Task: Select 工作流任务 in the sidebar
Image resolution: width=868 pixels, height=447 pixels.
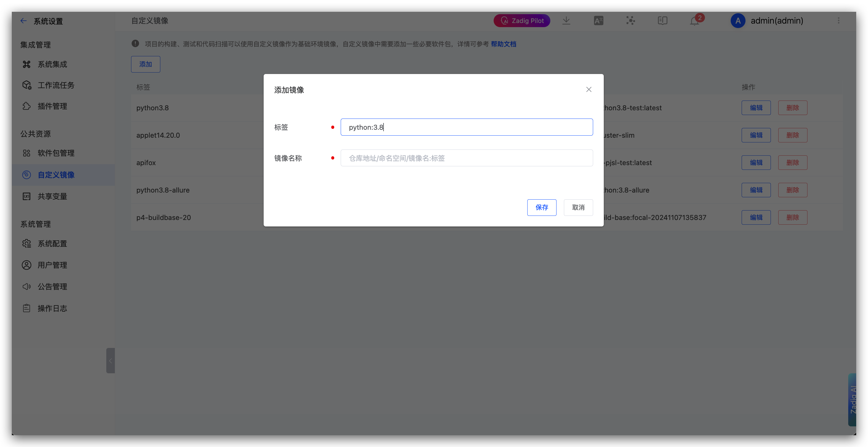Action: pos(56,85)
